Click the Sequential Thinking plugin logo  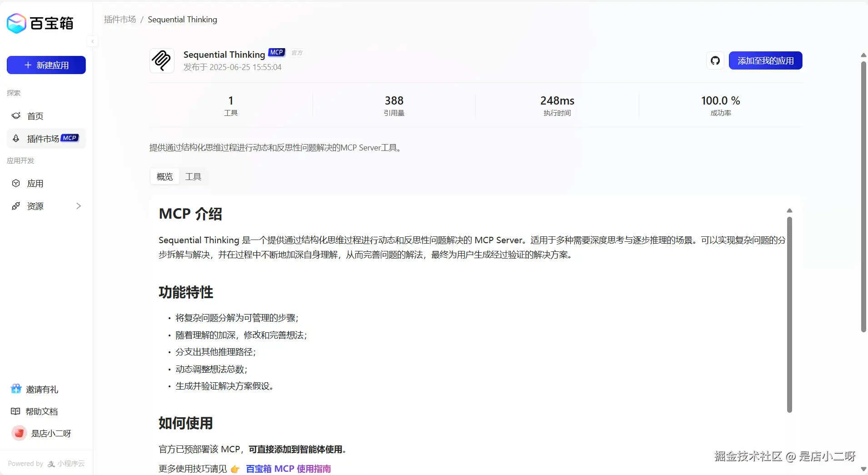pyautogui.click(x=162, y=60)
